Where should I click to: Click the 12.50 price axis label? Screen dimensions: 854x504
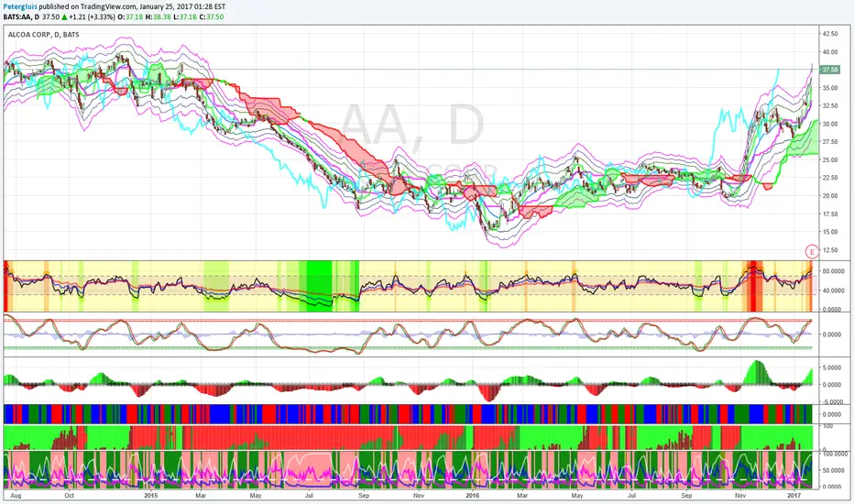pos(830,250)
